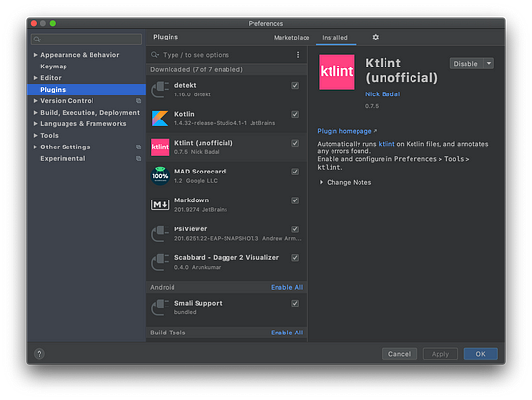The height and width of the screenshot is (400, 532).
Task: Click copy icon beside Version Control
Action: (138, 101)
